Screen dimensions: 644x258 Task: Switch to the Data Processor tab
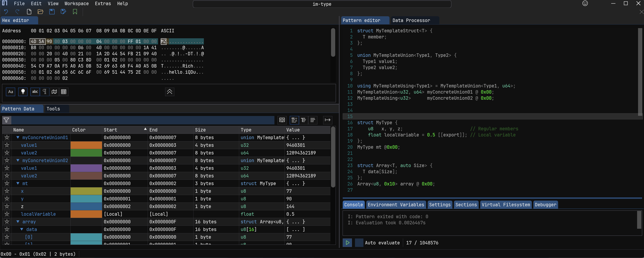click(x=411, y=20)
